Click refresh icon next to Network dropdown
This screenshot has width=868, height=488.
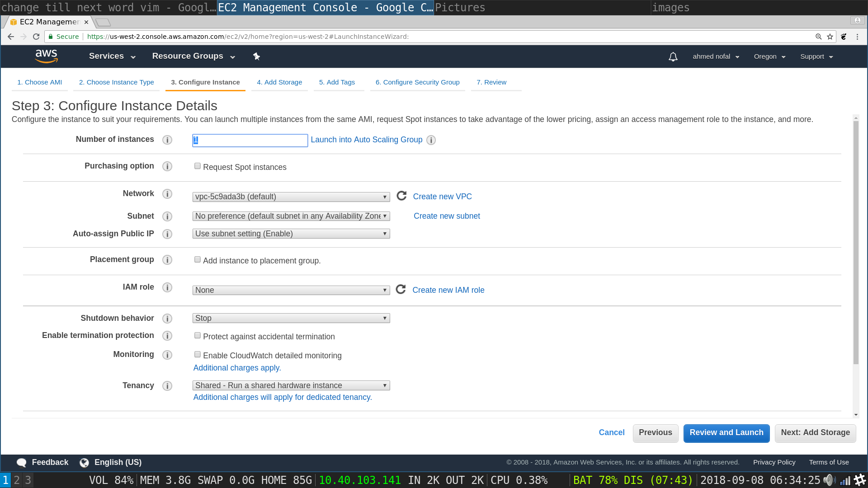point(401,196)
